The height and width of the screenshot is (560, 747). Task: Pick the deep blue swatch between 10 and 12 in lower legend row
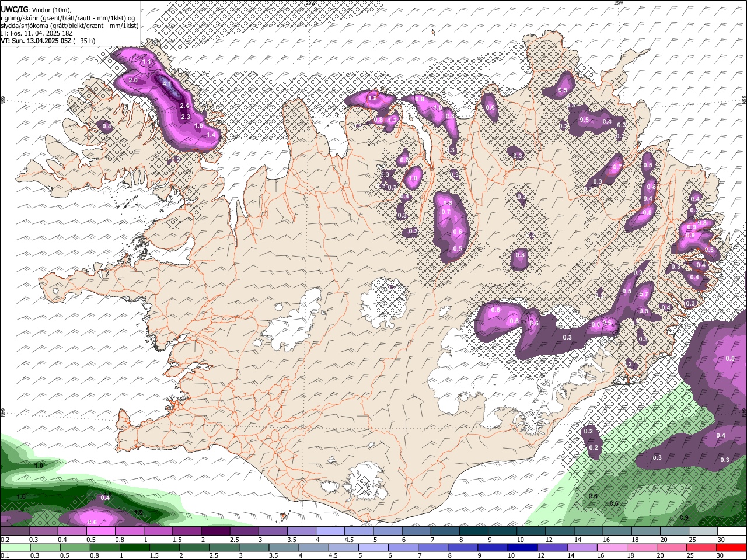[x=521, y=547]
